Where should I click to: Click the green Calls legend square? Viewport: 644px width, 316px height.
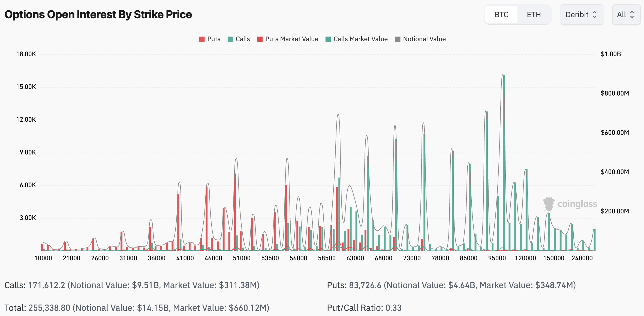pyautogui.click(x=230, y=39)
